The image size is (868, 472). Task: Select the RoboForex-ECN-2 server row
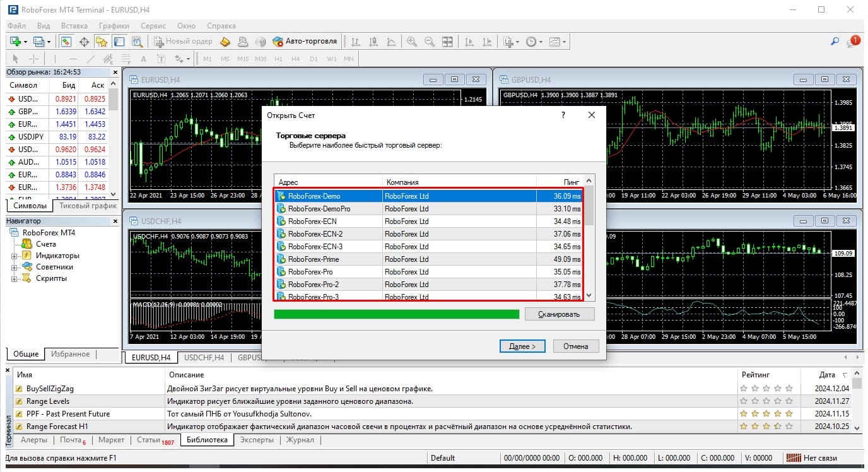tap(429, 234)
